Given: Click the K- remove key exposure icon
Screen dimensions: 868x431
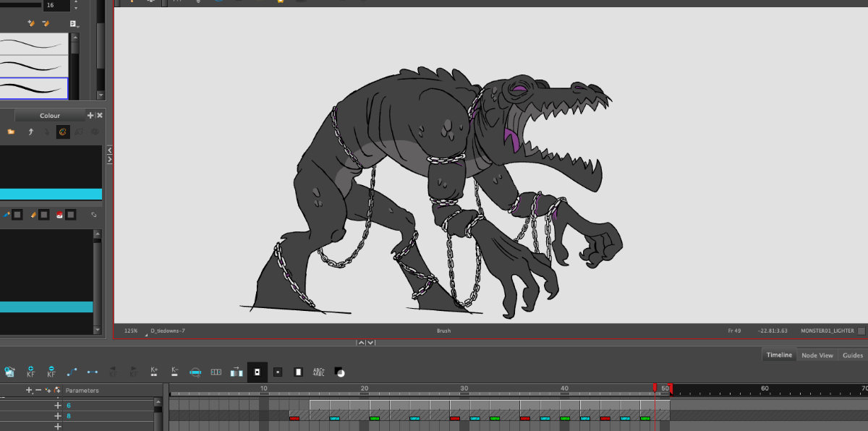Looking at the screenshot, I should tap(174, 372).
